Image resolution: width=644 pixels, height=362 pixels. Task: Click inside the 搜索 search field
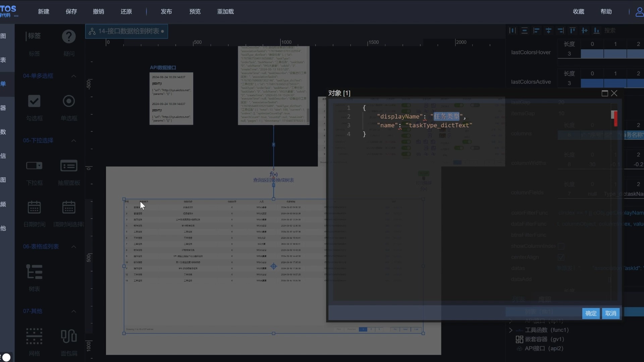coord(610,30)
